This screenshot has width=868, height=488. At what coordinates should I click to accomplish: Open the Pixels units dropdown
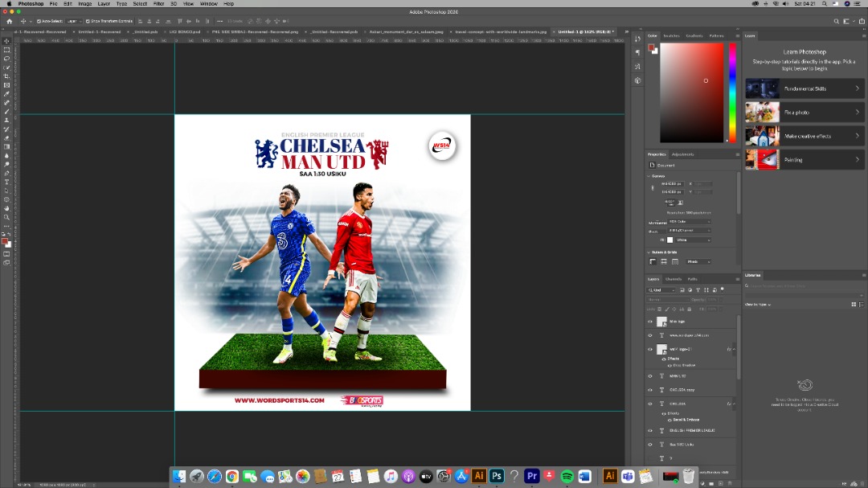[x=698, y=261]
